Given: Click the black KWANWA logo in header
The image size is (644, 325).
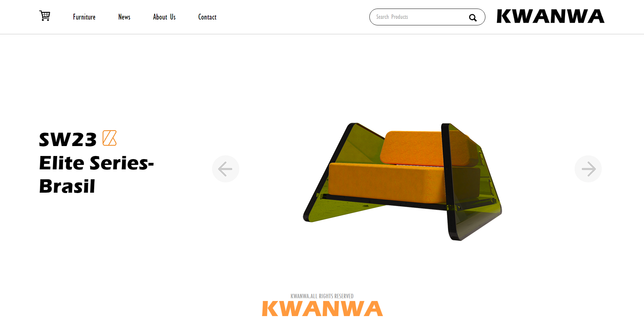Looking at the screenshot, I should click(x=550, y=16).
